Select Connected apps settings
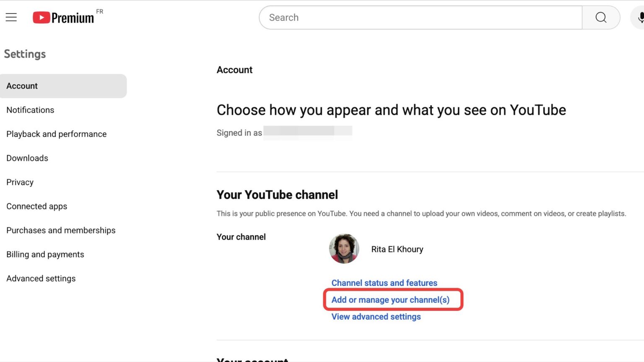The height and width of the screenshot is (362, 644). [36, 206]
